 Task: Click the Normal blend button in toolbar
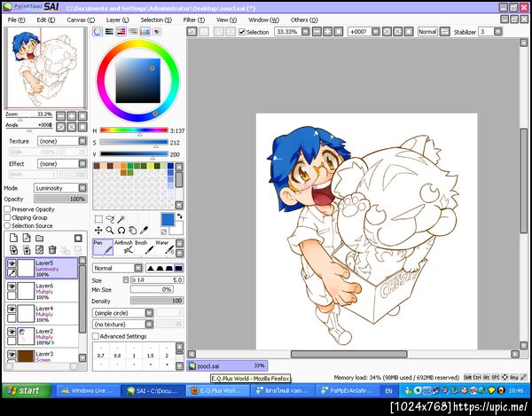click(x=427, y=32)
